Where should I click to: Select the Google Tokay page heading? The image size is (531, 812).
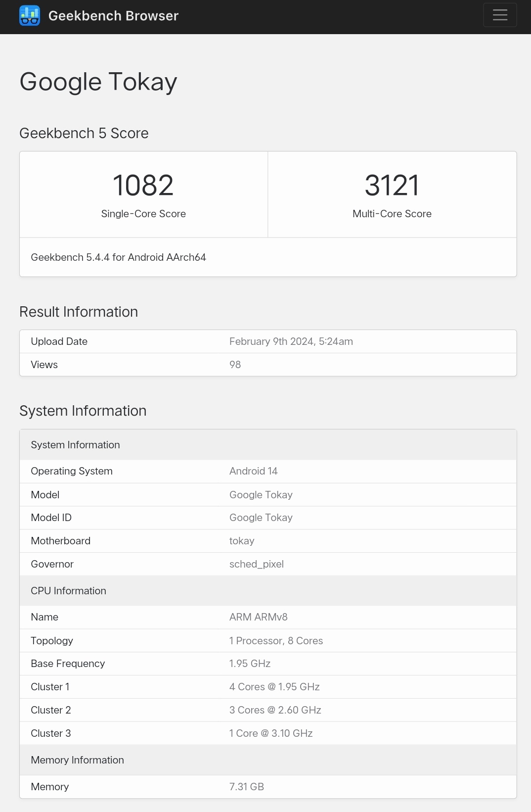(x=98, y=82)
